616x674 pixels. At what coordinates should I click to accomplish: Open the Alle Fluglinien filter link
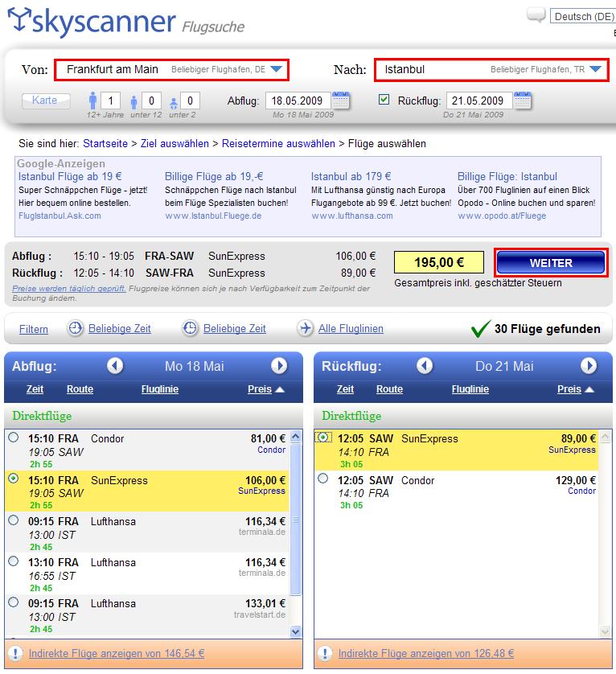[351, 328]
